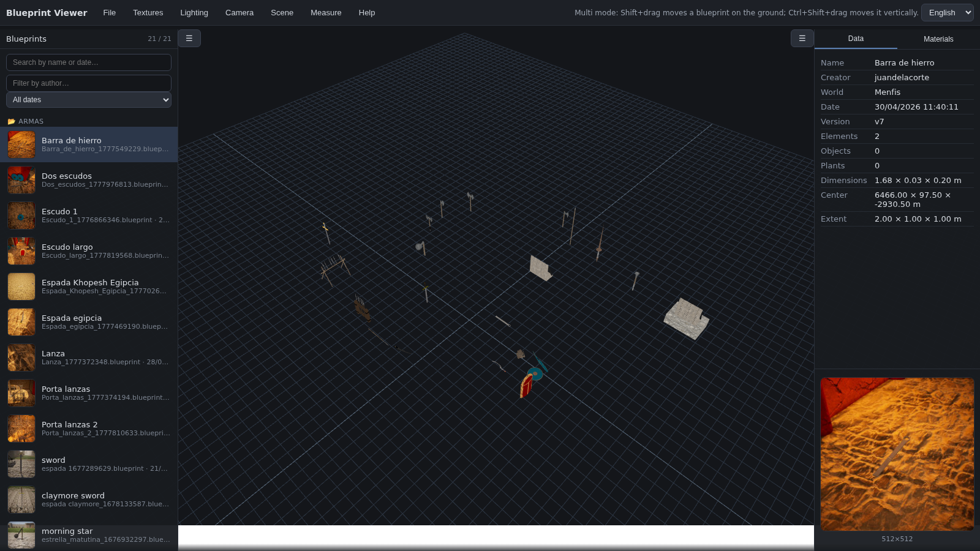The image size is (980, 551).
Task: Collapse the ARMAS folder icon
Action: point(11,121)
